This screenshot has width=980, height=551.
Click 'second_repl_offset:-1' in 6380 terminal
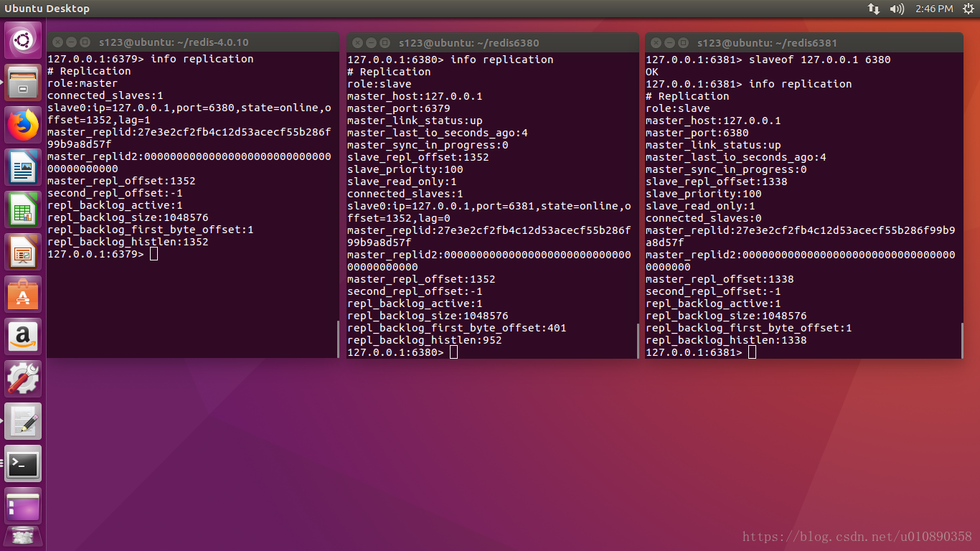415,291
